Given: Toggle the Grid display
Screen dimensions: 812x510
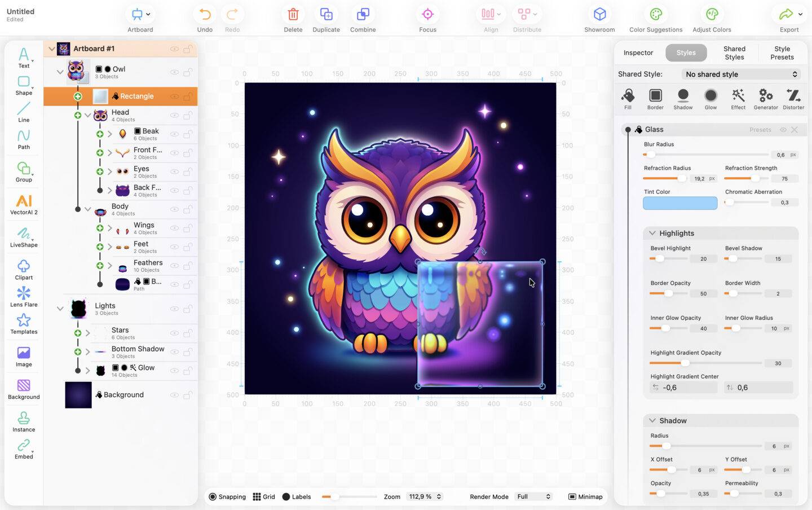Looking at the screenshot, I should click(x=264, y=496).
